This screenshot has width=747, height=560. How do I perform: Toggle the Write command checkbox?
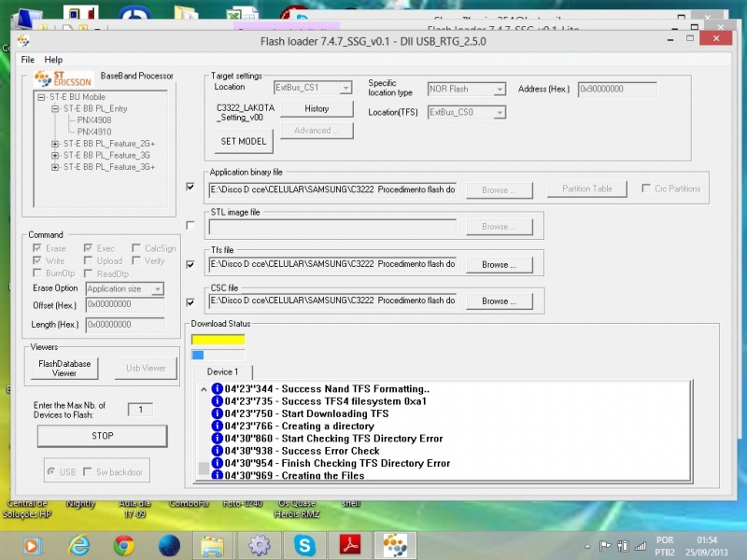(x=36, y=260)
